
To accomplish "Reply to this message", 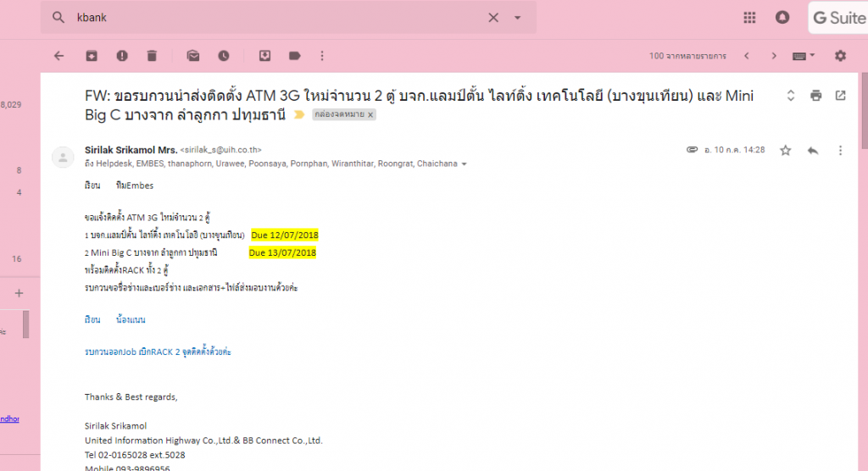I will coord(813,151).
